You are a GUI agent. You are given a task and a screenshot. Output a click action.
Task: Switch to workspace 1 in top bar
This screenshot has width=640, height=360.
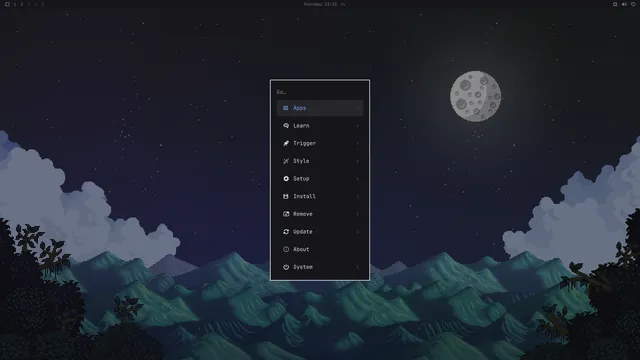pos(15,4)
